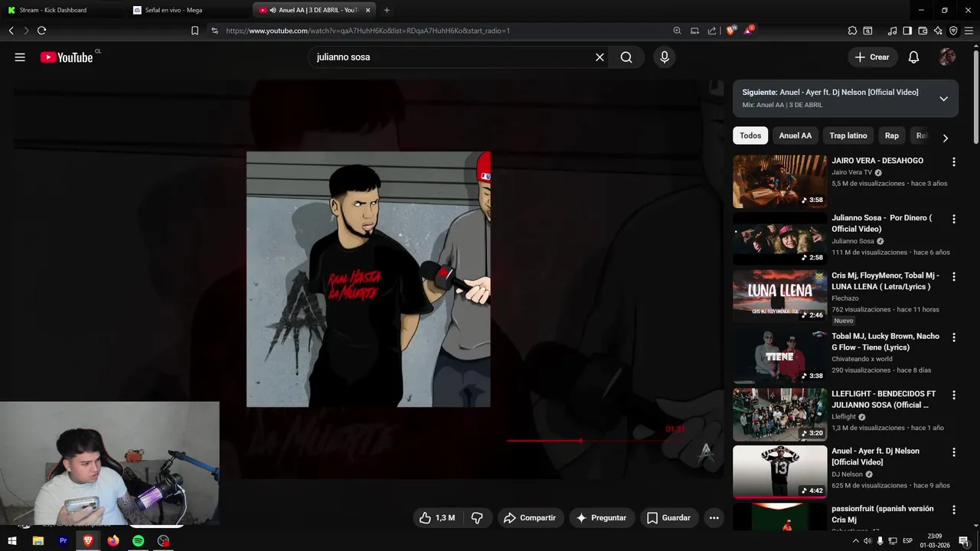The height and width of the screenshot is (551, 980).
Task: Click the Compartir share button
Action: (530, 518)
